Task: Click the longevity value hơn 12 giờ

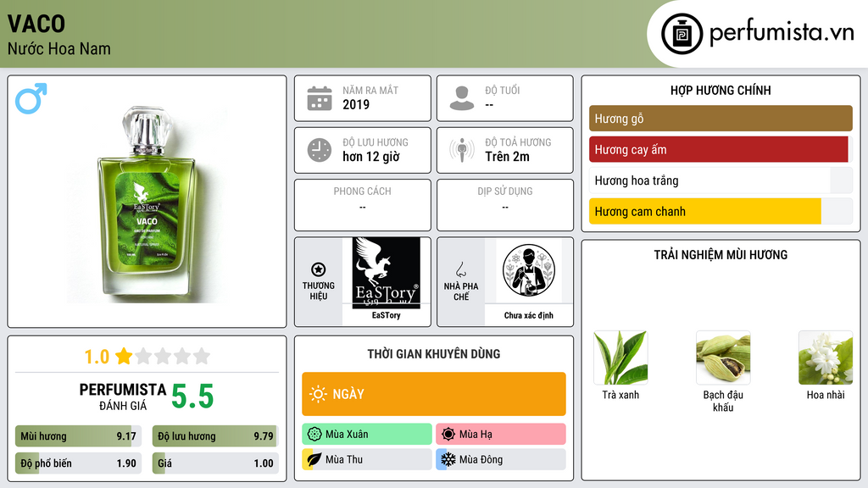Action: tap(371, 157)
